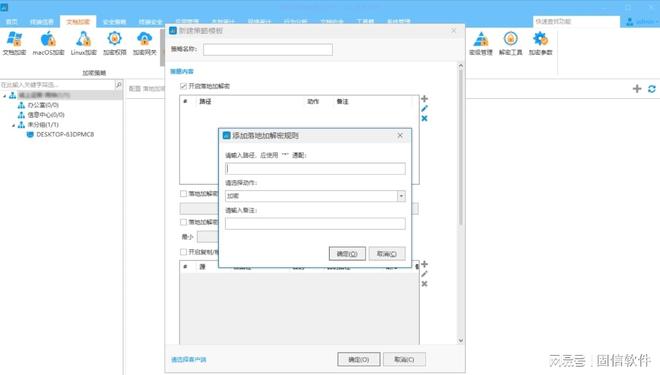Add an entry to the lower grey list

click(424, 264)
